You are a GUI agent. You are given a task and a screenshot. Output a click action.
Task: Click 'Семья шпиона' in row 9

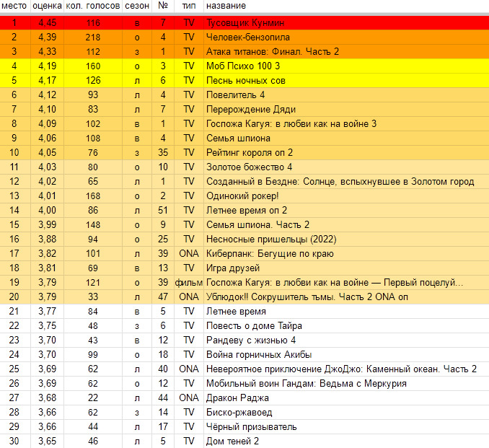(x=238, y=139)
